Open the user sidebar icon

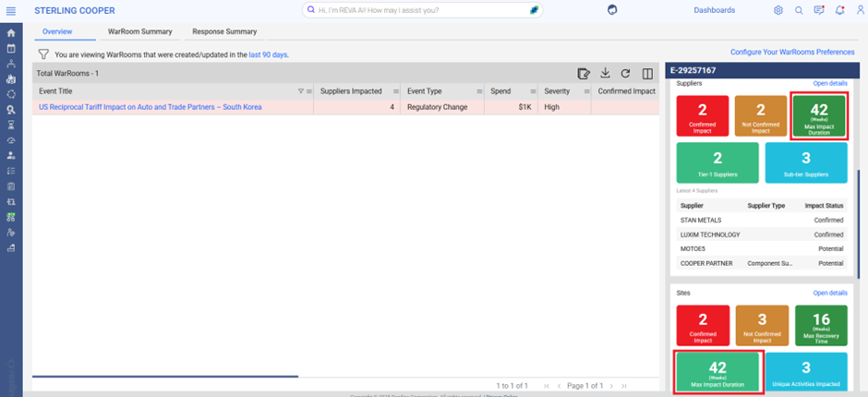click(x=10, y=155)
